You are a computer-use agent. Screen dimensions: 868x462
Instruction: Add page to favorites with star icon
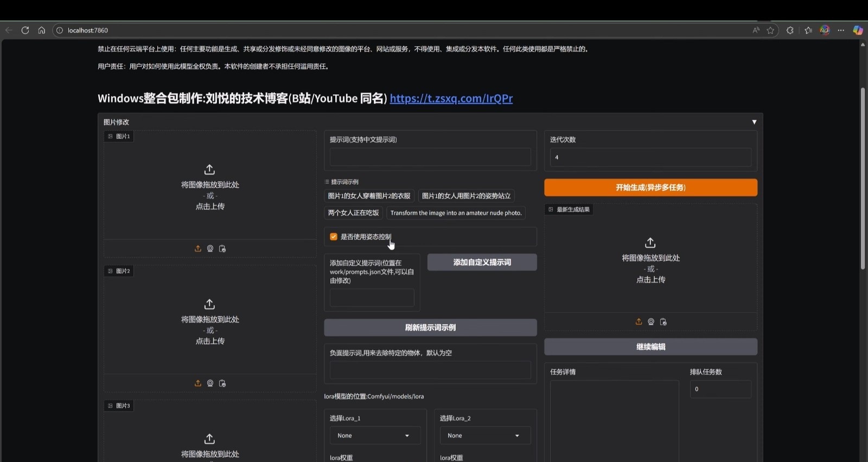coord(770,30)
